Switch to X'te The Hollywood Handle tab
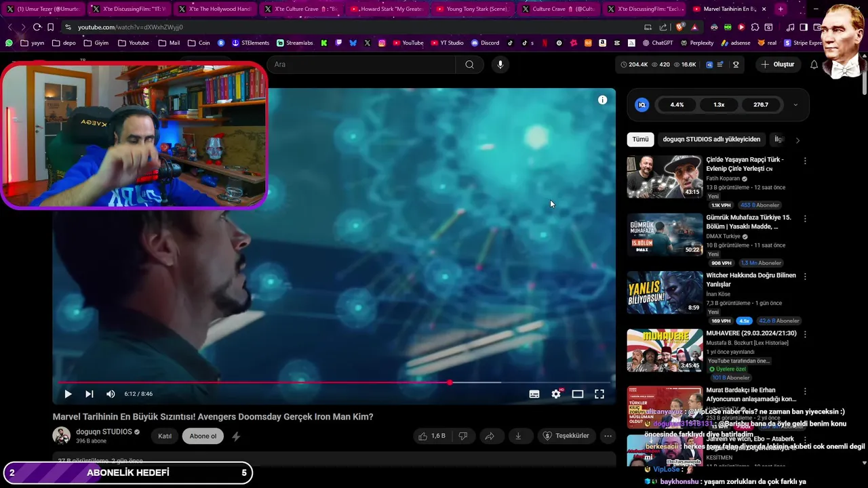The height and width of the screenshot is (488, 868). (214, 9)
